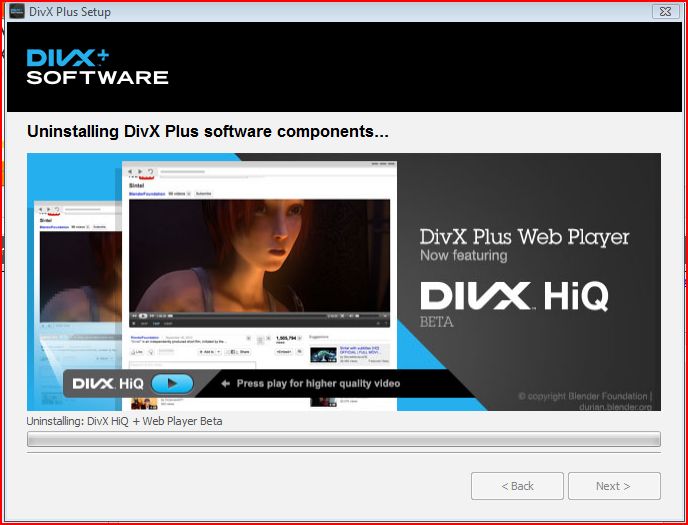Click the 'Now featuring' banner text
This screenshot has width=688, height=525.
463,255
